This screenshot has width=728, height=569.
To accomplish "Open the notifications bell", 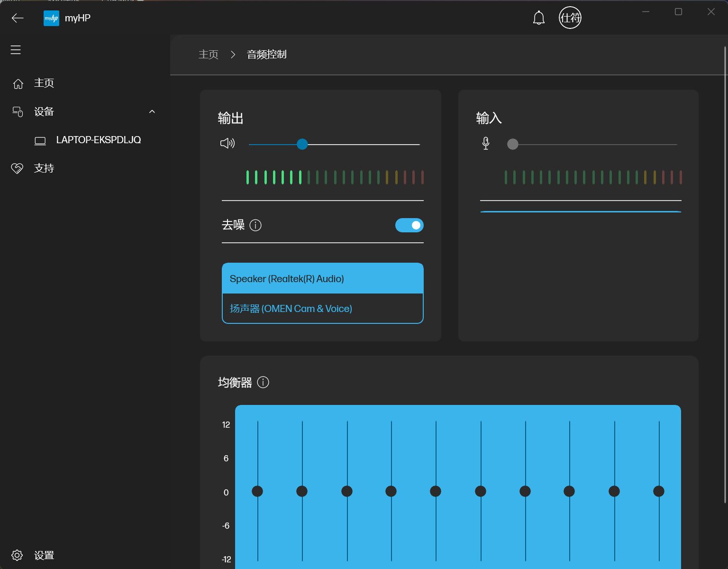I will click(539, 18).
